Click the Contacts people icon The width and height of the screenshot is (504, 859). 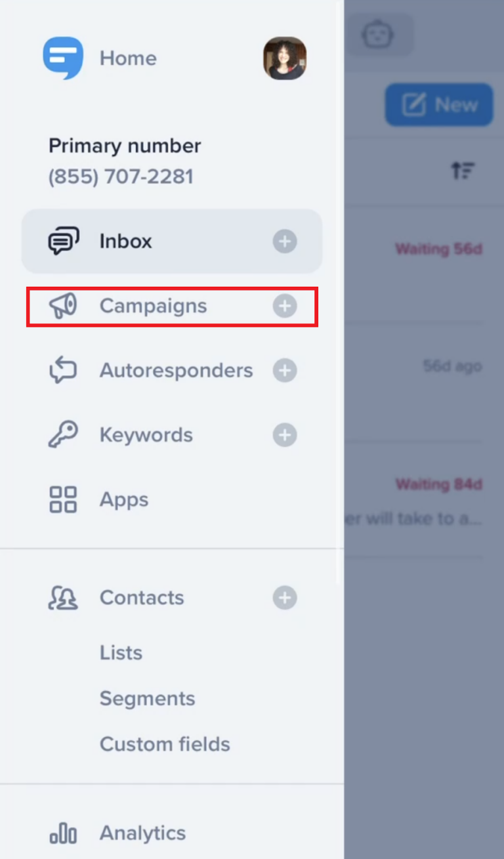63,598
